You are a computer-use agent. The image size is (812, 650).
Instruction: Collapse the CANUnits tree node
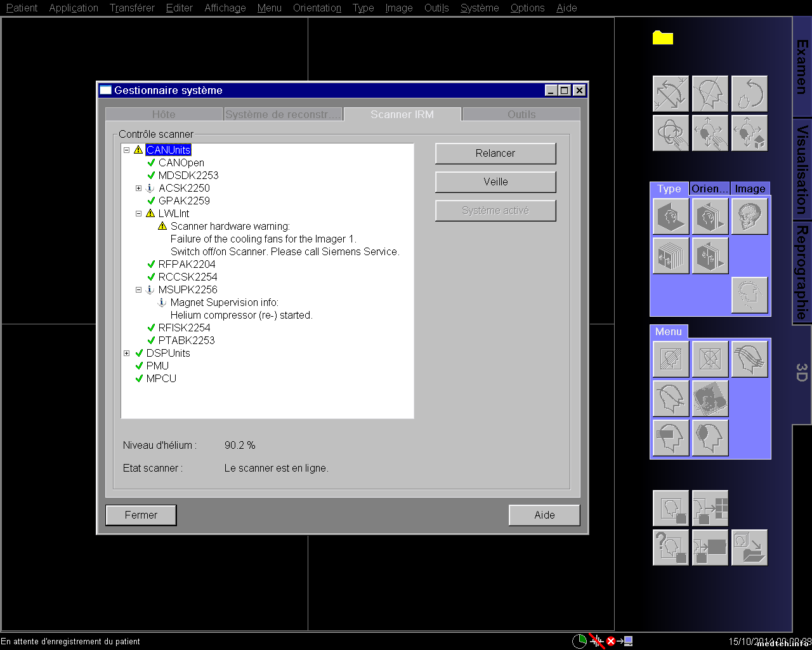pos(127,150)
